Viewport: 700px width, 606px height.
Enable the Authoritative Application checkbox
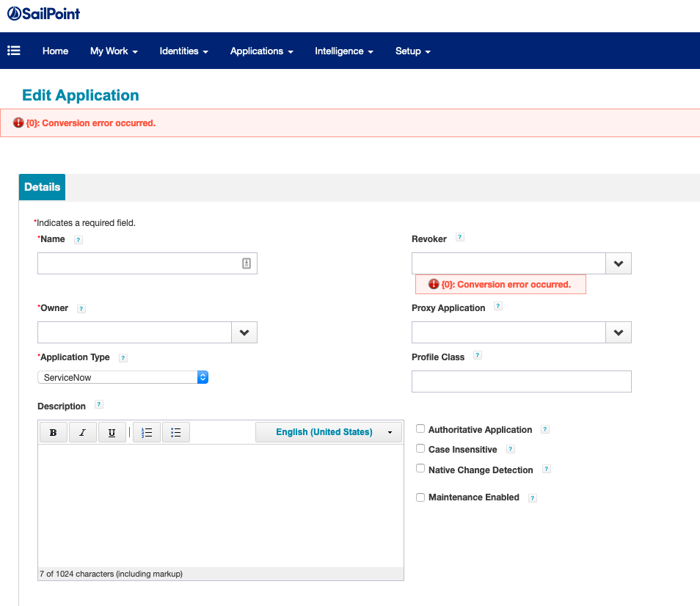[420, 428]
